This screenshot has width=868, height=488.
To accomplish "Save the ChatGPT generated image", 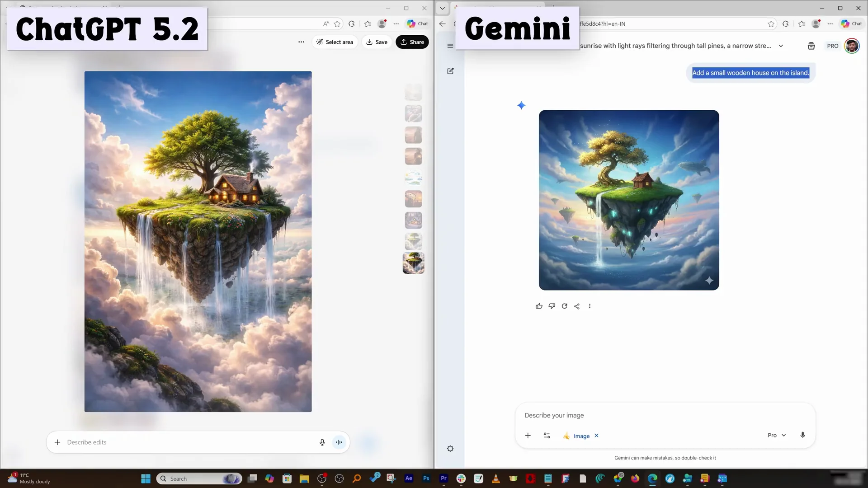I will [x=377, y=42].
